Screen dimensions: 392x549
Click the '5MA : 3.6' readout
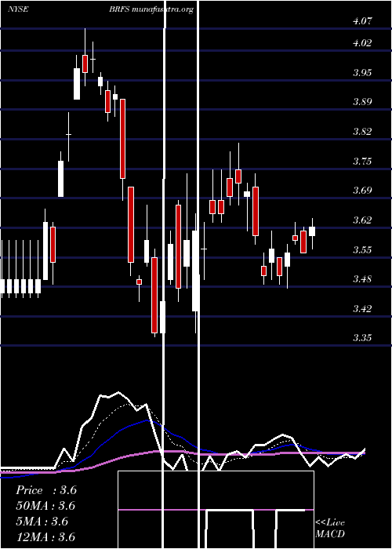coord(42,522)
